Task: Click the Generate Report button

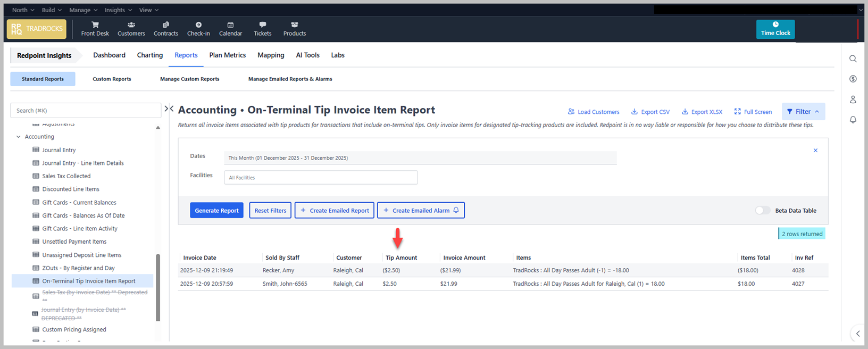Action: [x=216, y=211]
